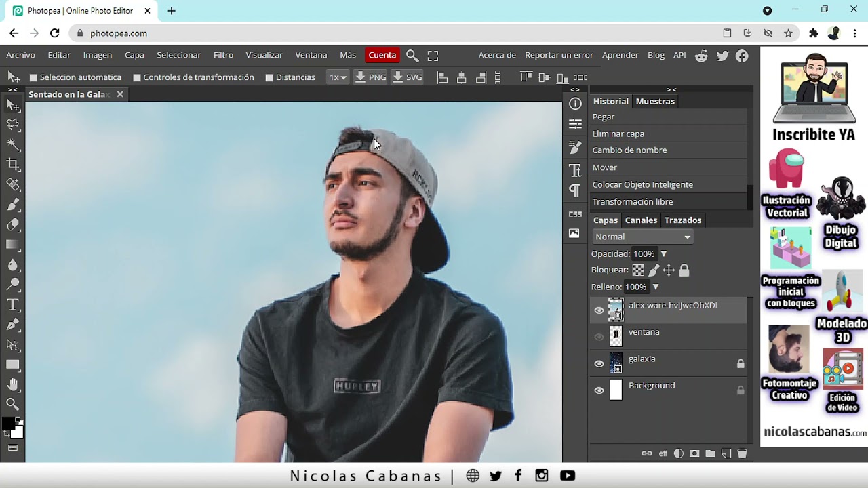This screenshot has width=868, height=488.
Task: Select the Move tool in left toolbar
Action: [x=13, y=105]
